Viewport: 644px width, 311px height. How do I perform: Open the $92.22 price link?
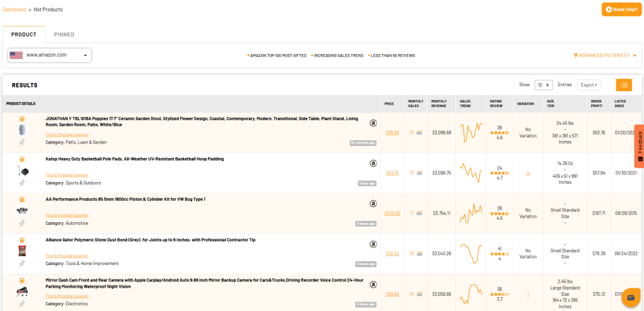[x=392, y=254]
